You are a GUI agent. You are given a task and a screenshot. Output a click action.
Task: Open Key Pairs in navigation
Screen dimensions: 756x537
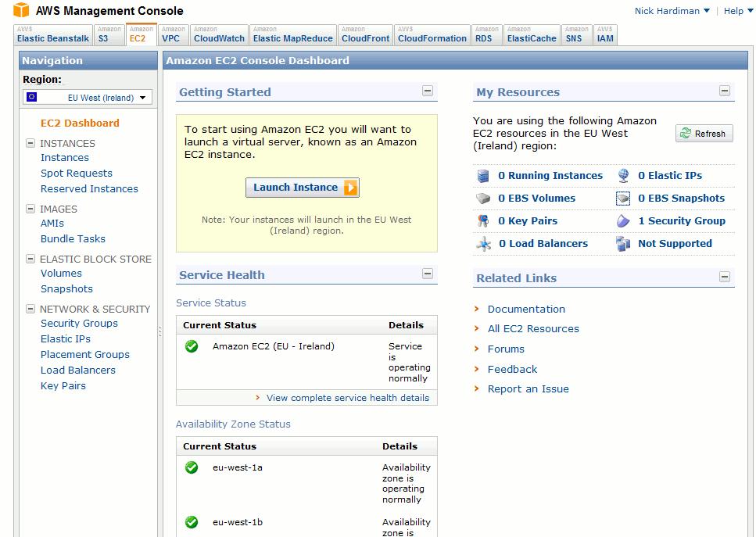click(x=63, y=385)
